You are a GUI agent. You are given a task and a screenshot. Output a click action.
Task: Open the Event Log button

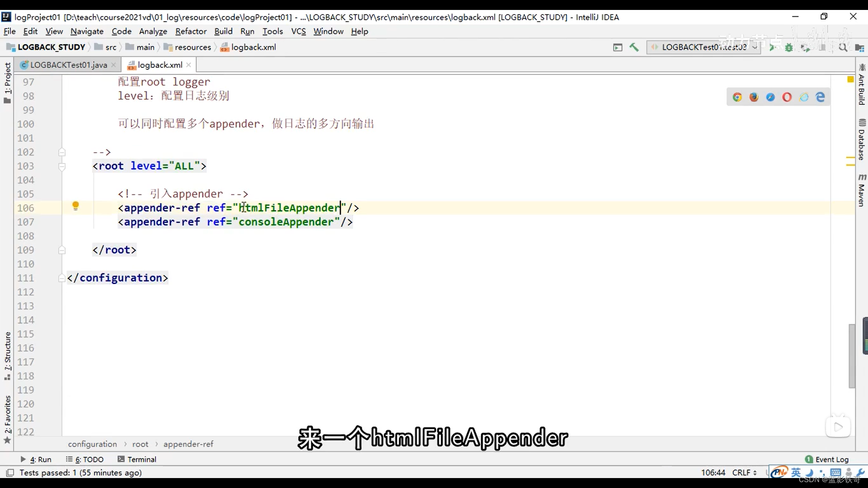tap(827, 459)
